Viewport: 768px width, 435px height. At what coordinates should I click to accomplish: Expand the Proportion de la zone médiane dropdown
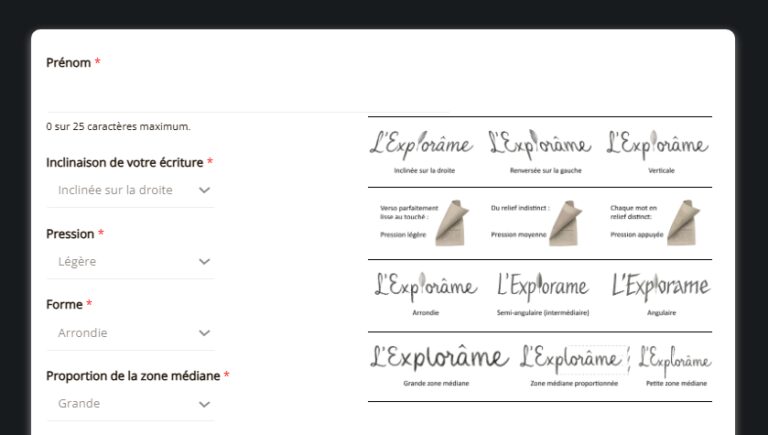pos(130,404)
